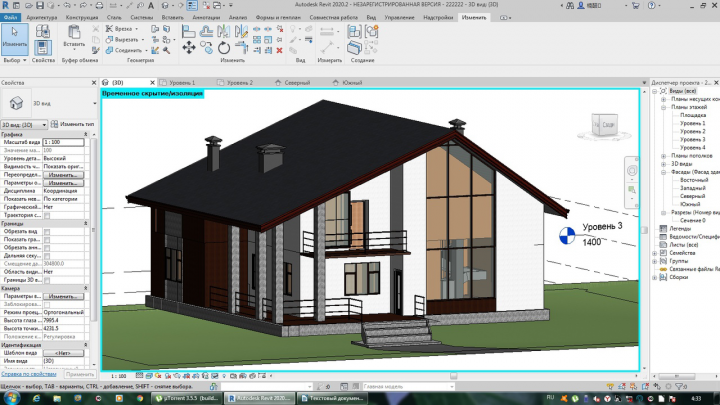Click the view area horizontal scrollbar thumb
The image size is (720, 405).
454,376
